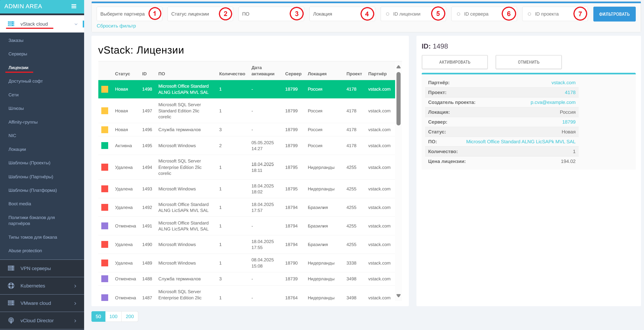Image resolution: width=644 pixels, height=330 pixels.
Task: Switch to 100 rows per page
Action: pyautogui.click(x=113, y=316)
